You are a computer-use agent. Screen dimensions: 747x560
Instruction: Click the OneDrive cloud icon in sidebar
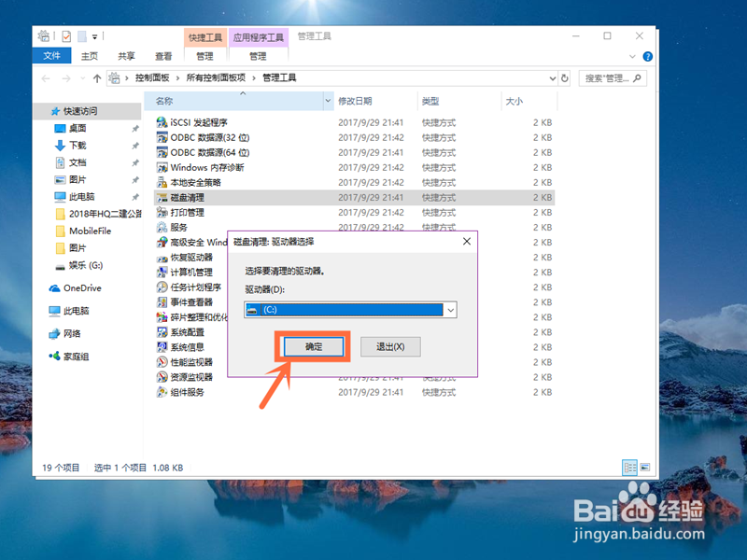(54, 288)
